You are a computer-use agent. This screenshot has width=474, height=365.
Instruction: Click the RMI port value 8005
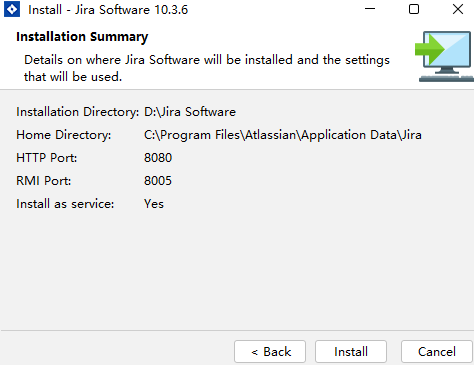click(x=158, y=181)
